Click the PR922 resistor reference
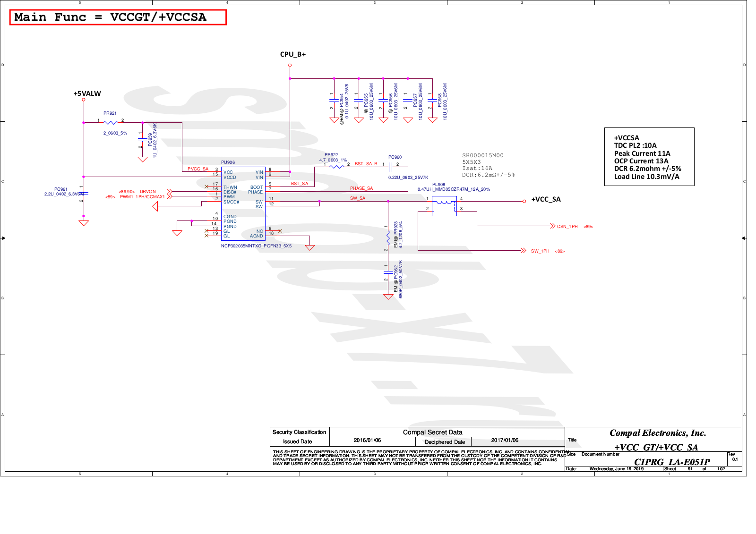 tap(331, 155)
